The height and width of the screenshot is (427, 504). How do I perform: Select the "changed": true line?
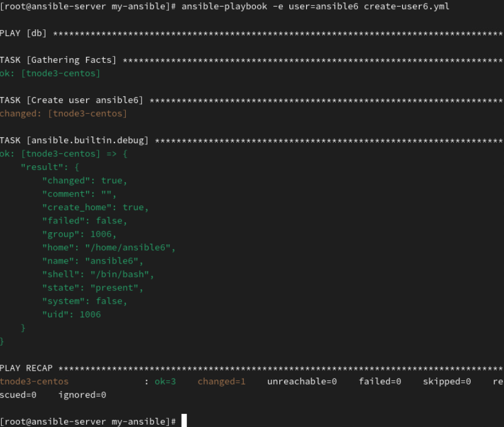click(x=84, y=181)
